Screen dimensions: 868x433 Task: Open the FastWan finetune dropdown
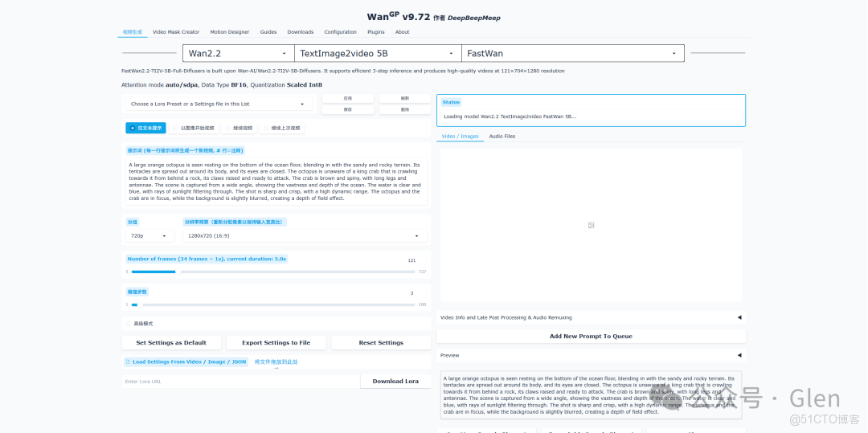[x=572, y=53]
